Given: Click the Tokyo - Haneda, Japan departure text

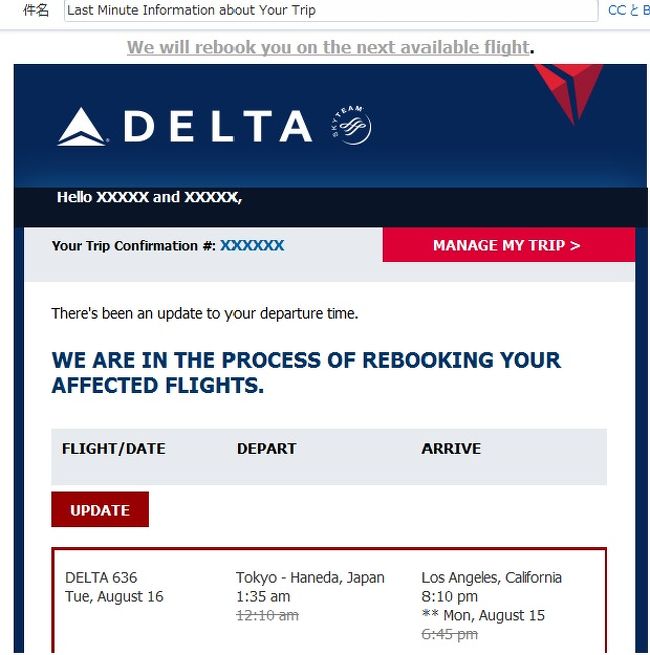Looking at the screenshot, I should [310, 578].
